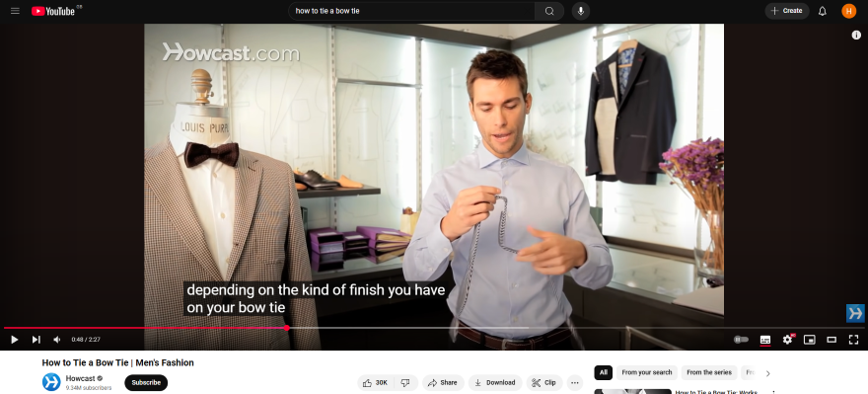This screenshot has width=868, height=394.
Task: Click the progress bar scrubber handle
Action: point(287,328)
